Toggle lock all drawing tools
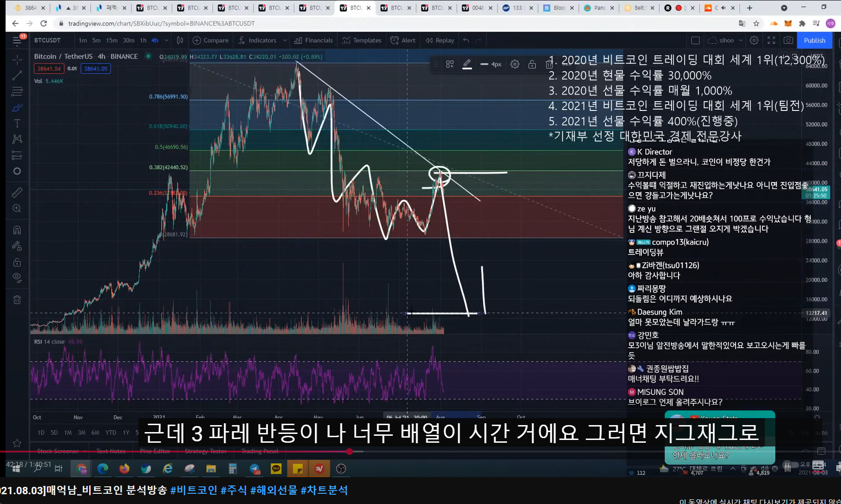This screenshot has width=841, height=504. (x=17, y=262)
